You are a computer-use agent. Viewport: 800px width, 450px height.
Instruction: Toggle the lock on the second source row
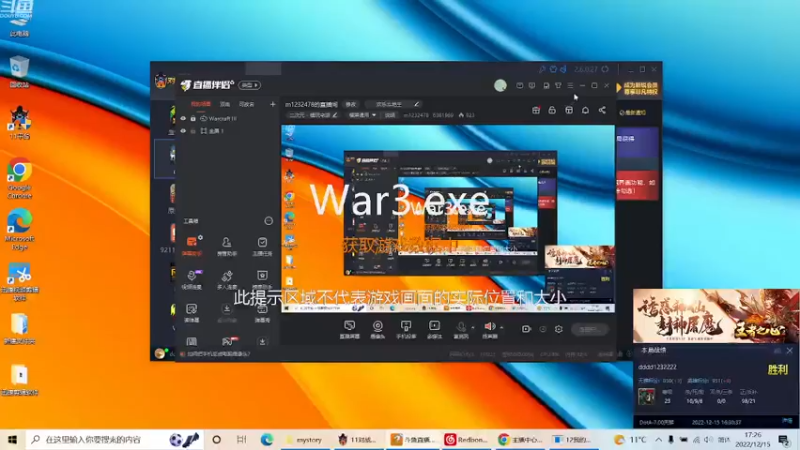point(193,131)
